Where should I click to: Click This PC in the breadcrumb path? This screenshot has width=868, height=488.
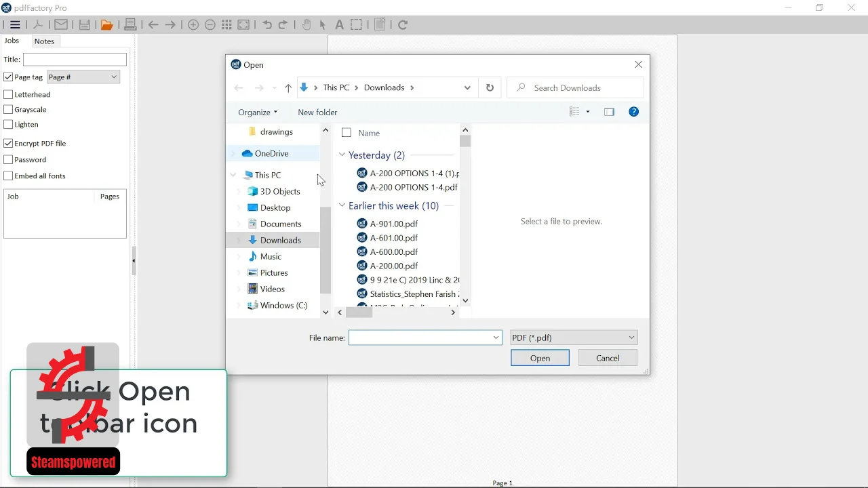tap(336, 88)
